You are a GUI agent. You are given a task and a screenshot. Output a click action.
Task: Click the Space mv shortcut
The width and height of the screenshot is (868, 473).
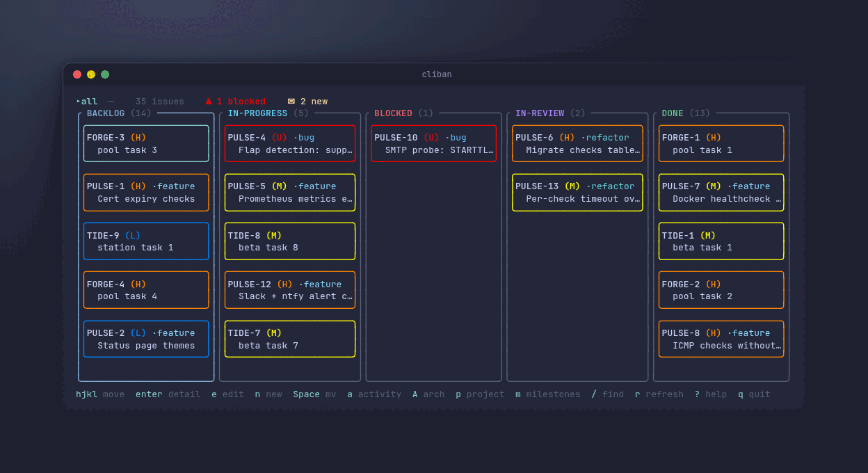tap(314, 394)
